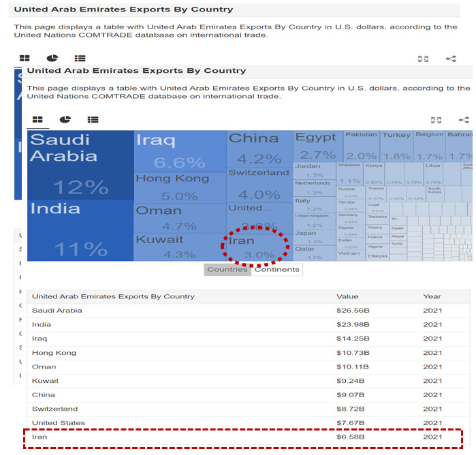Open China link in table

point(44,395)
